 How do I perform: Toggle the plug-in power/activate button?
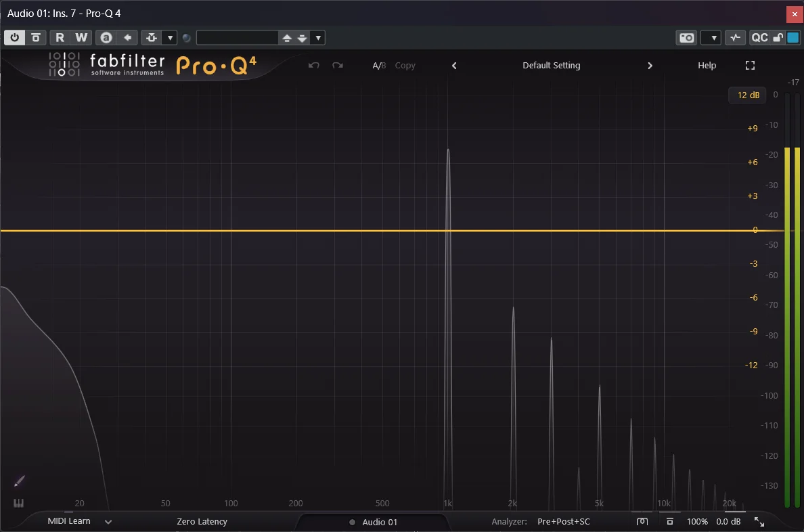click(x=14, y=37)
